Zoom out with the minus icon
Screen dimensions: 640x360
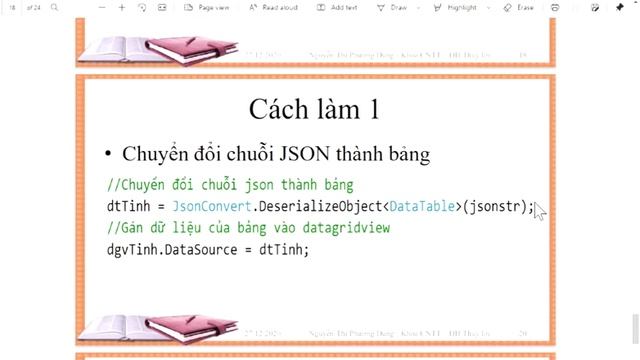point(102,7)
